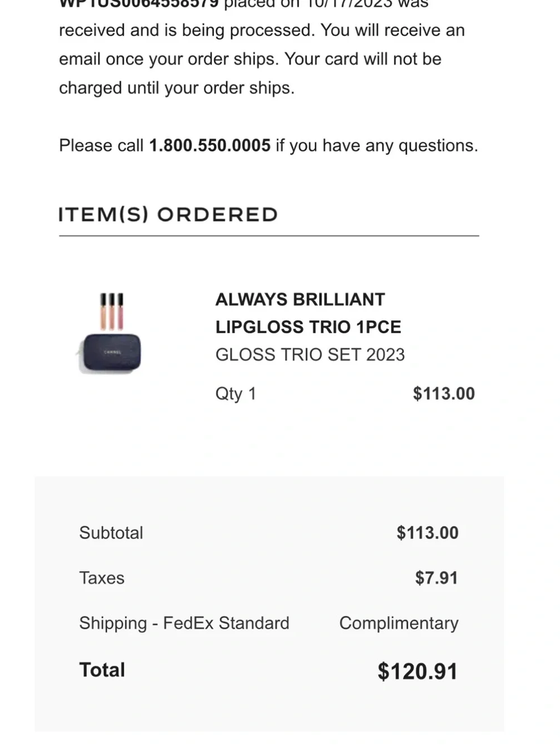Screen dimensions: 560x747
Task: Click 'email once your order ships' sentence
Action: [x=169, y=59]
